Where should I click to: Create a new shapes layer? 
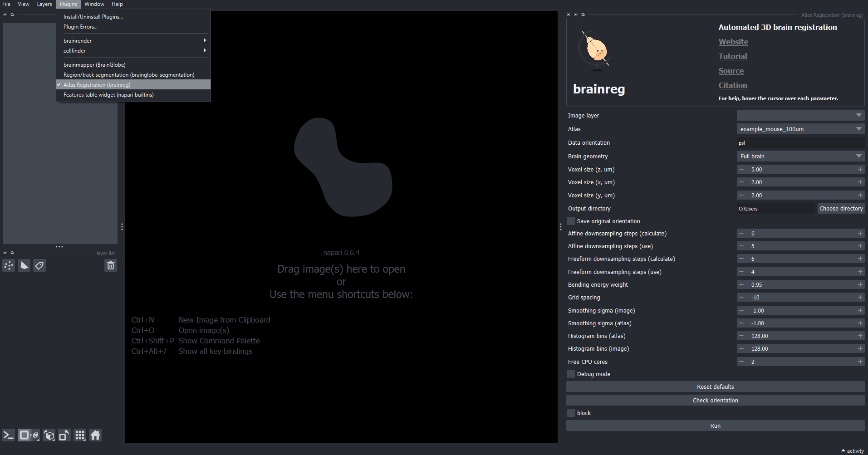tap(24, 266)
